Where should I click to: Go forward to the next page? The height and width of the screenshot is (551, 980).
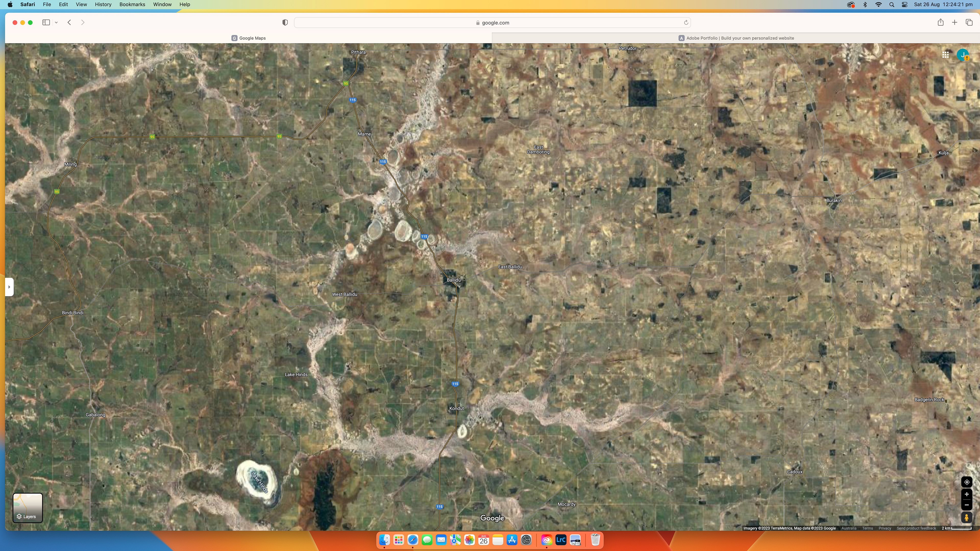[x=82, y=22]
